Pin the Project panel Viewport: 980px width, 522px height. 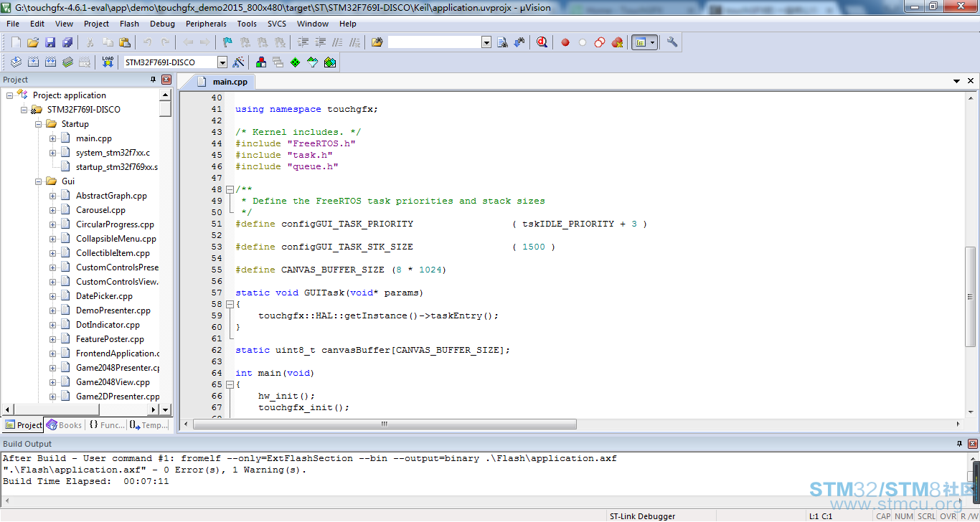click(153, 80)
